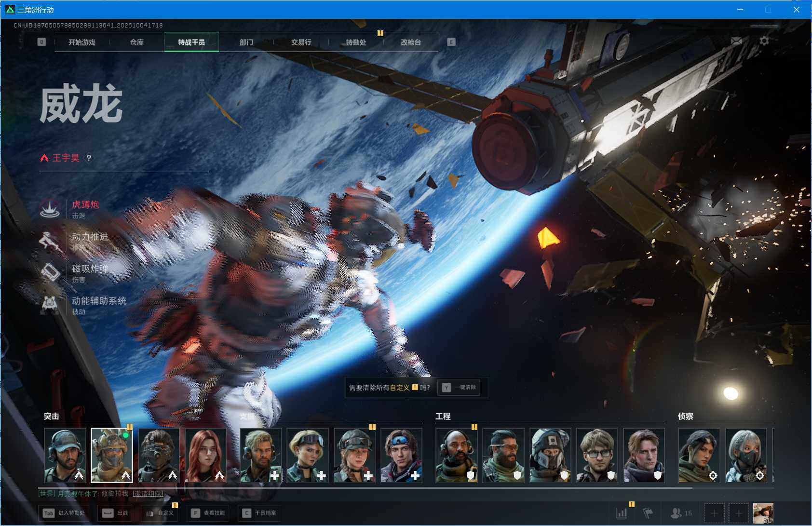Select the 动能辅助系统 passive icon

point(50,305)
